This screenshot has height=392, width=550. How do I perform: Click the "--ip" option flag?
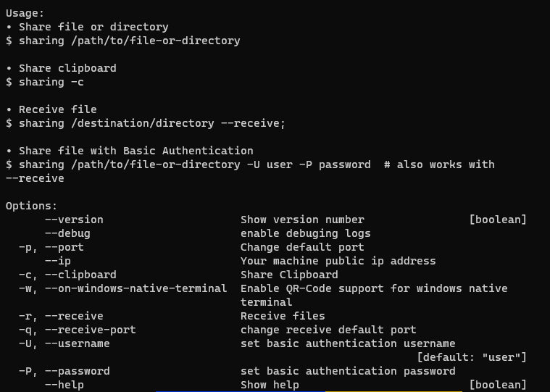58,262
